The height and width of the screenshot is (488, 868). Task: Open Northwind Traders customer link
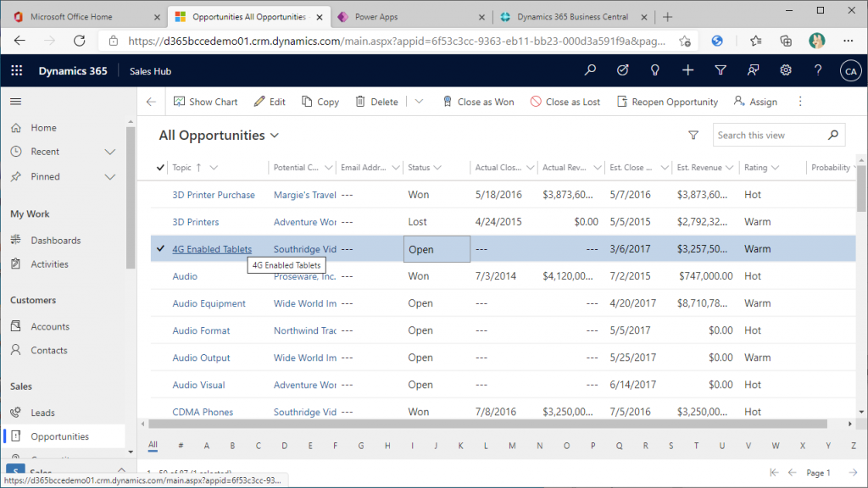click(x=304, y=330)
